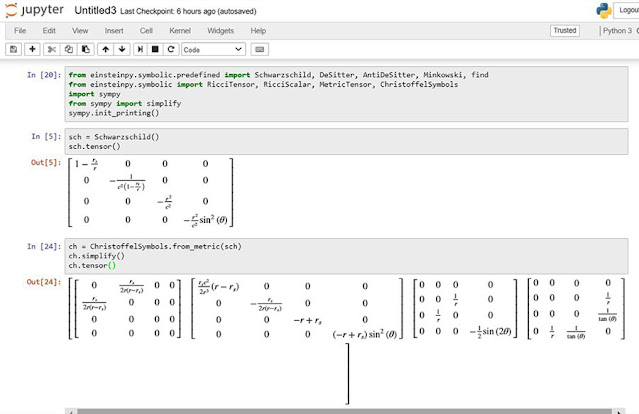Click the Python 3 kernel name
This screenshot has width=639, height=414.
(x=617, y=31)
